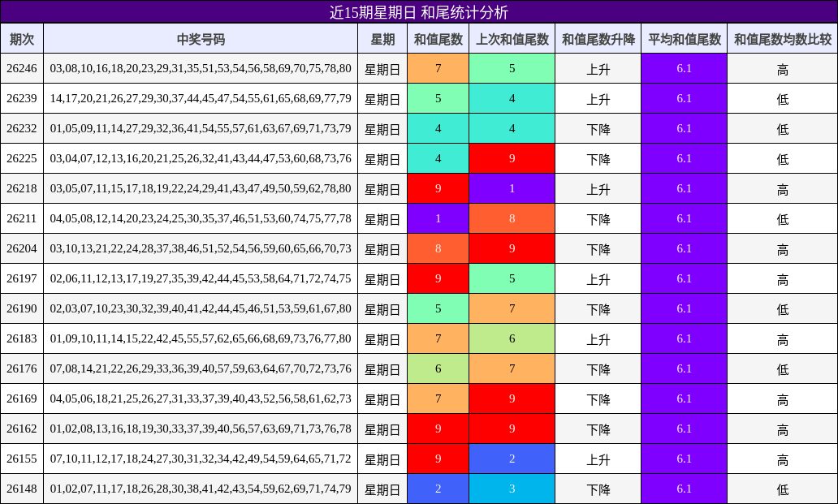
Task: Click orange-red 和值尾数 cell 8 in row 26204
Action: [x=438, y=249]
